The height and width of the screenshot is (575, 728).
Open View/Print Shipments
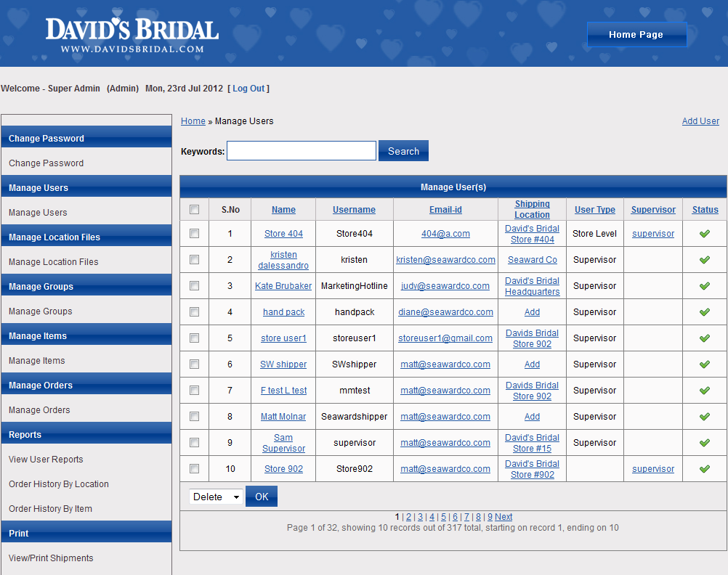click(x=51, y=558)
